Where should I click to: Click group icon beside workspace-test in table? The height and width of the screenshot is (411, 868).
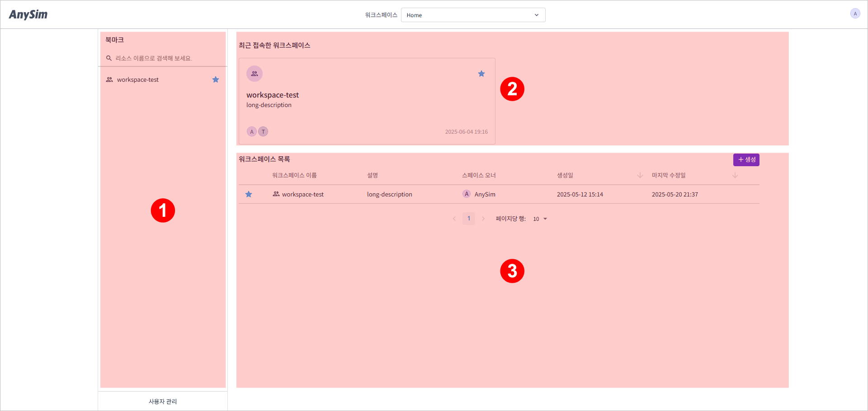(x=276, y=194)
